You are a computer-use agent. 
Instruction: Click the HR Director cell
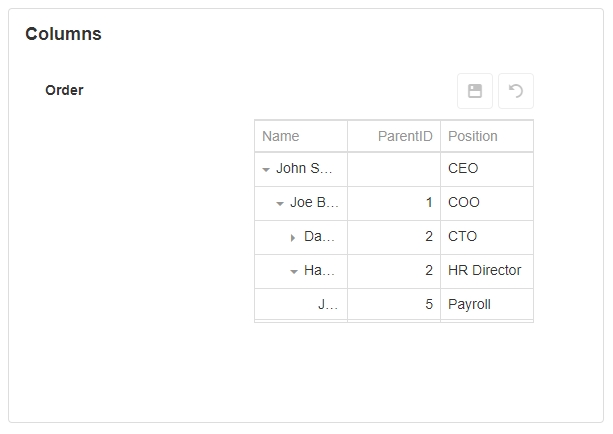point(485,270)
